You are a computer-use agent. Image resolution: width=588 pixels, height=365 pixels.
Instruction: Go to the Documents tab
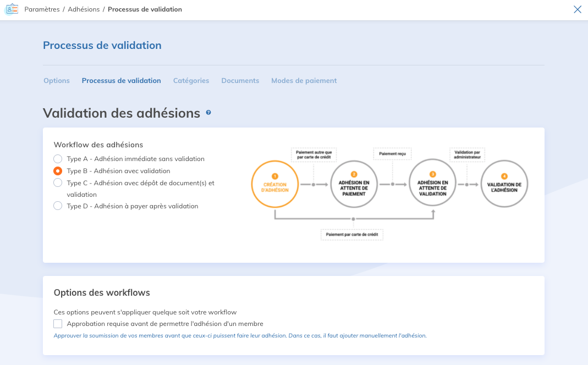click(x=240, y=81)
